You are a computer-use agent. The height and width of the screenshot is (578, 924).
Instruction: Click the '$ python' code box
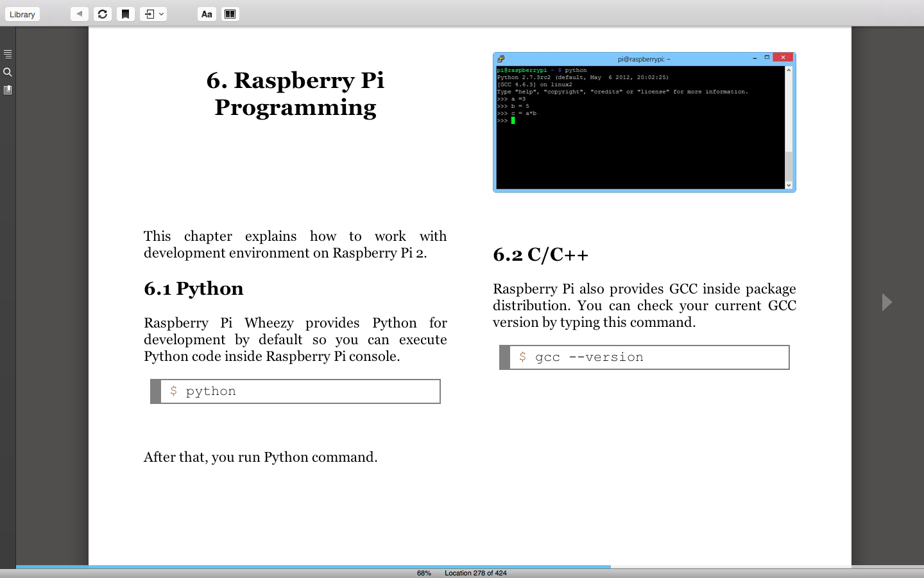295,391
